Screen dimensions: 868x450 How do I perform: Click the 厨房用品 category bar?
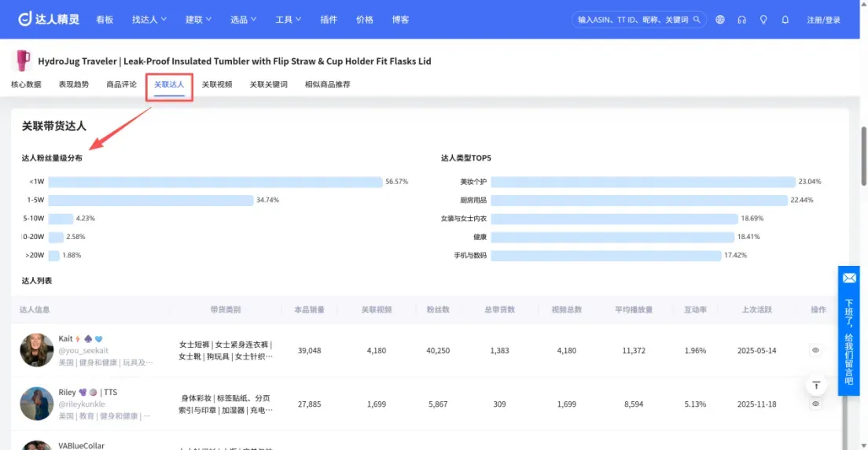[x=639, y=200]
